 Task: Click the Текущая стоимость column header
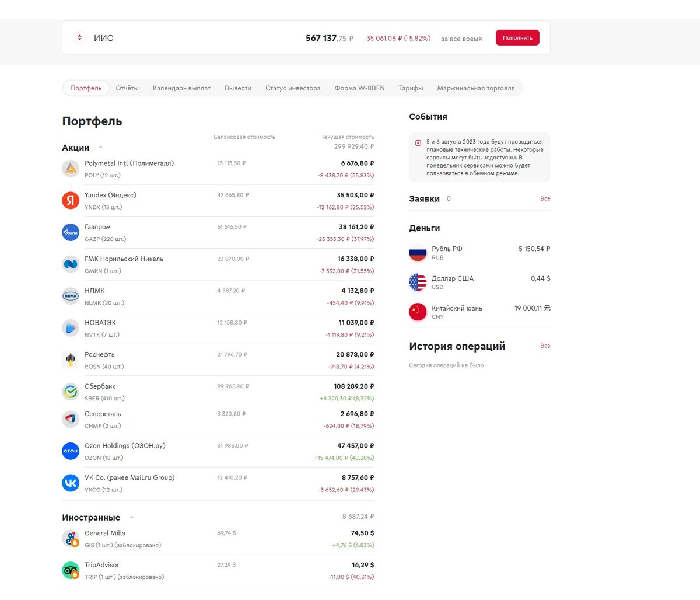click(348, 137)
